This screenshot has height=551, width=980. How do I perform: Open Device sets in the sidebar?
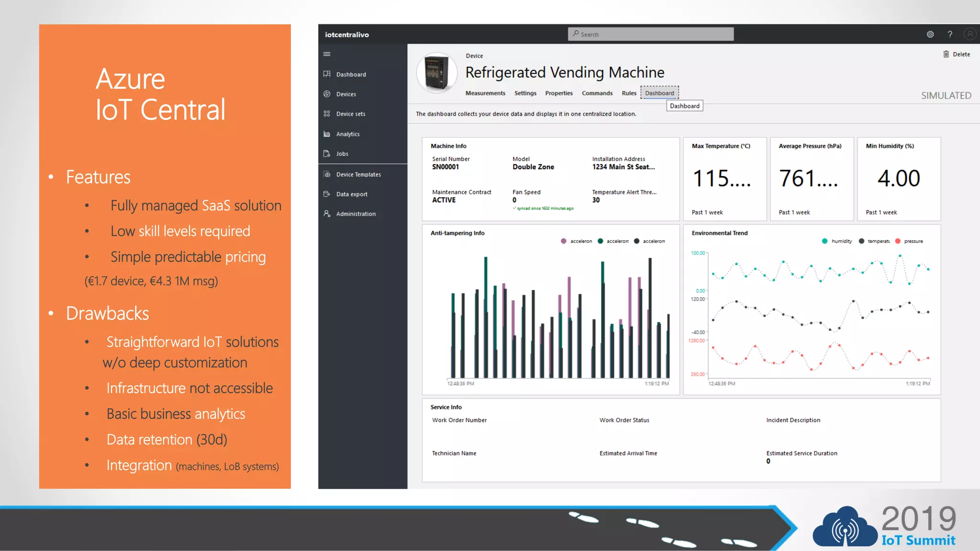[x=350, y=114]
